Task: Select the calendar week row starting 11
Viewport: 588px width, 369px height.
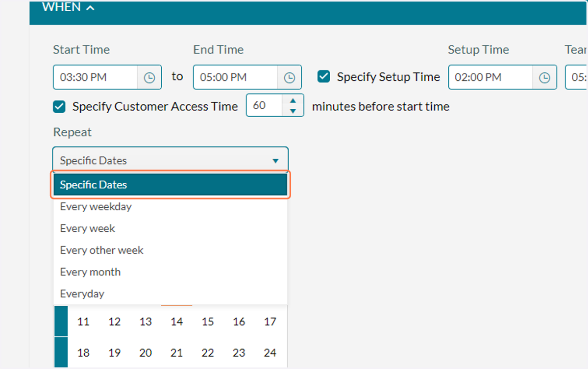Action: coord(61,321)
